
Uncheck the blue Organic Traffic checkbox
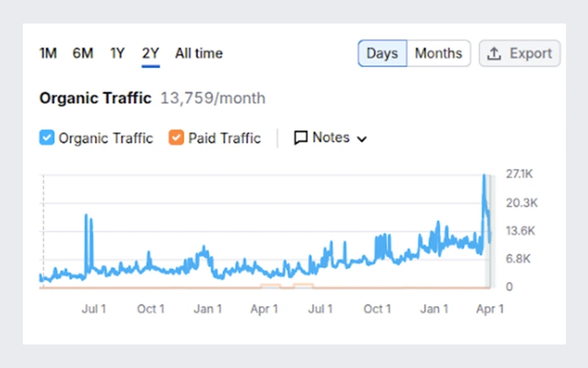tap(46, 138)
